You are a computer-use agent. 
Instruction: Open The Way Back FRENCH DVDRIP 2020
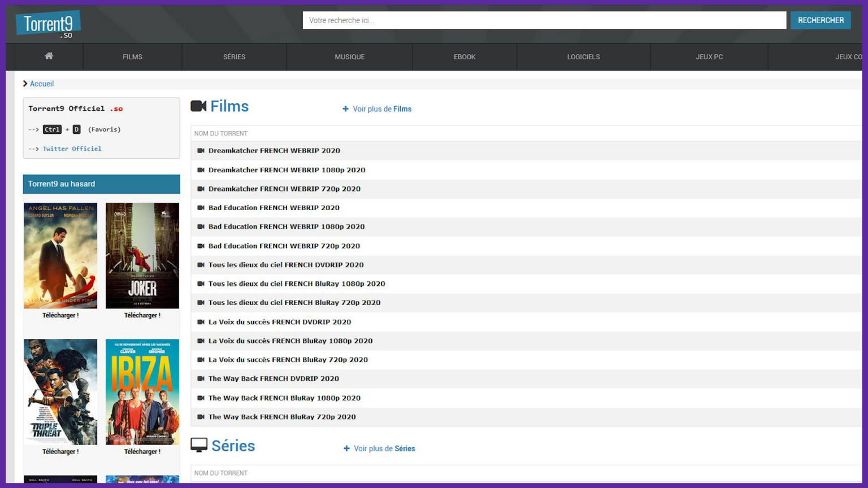click(x=274, y=379)
